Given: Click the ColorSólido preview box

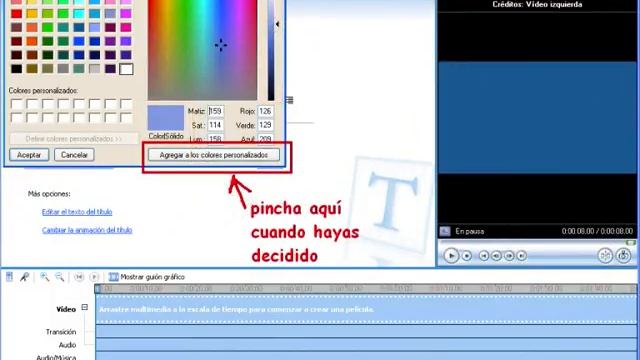Looking at the screenshot, I should tap(166, 118).
